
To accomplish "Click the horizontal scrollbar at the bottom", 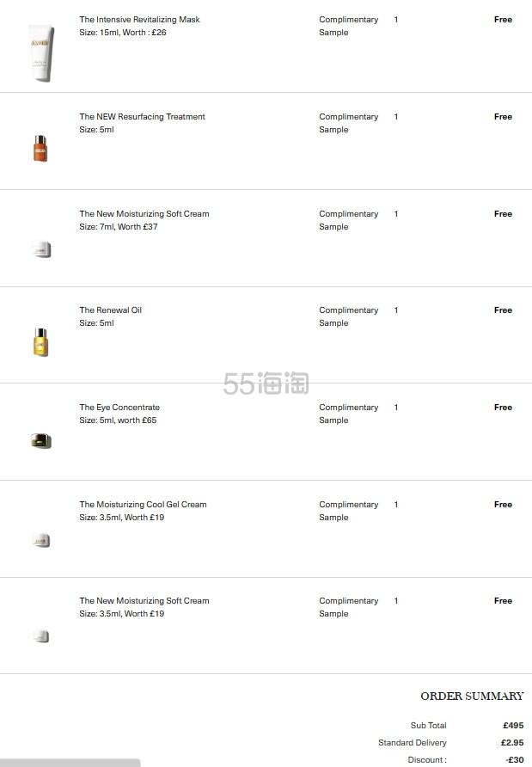I will click(70, 763).
